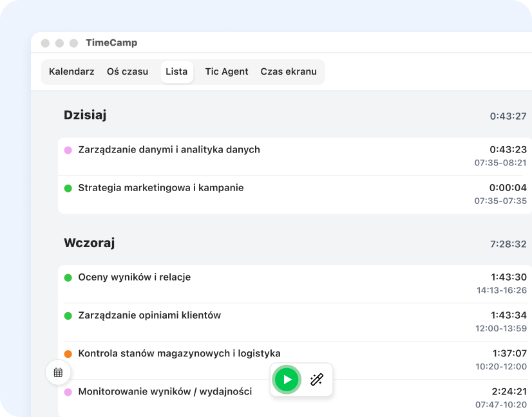The image size is (532, 417).
Task: Click pink dot beside "Zarządzanie danymi i analityka danych"
Action: tap(67, 149)
